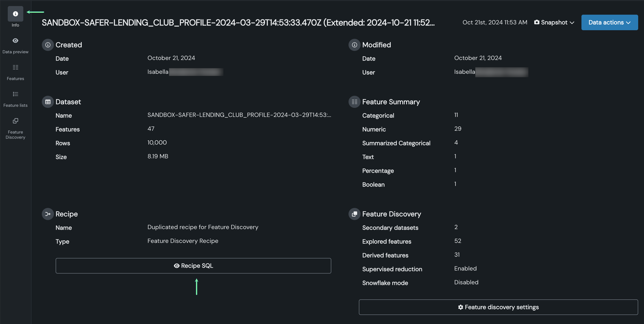Open the Features sidebar icon
The width and height of the screenshot is (644, 324).
click(15, 67)
